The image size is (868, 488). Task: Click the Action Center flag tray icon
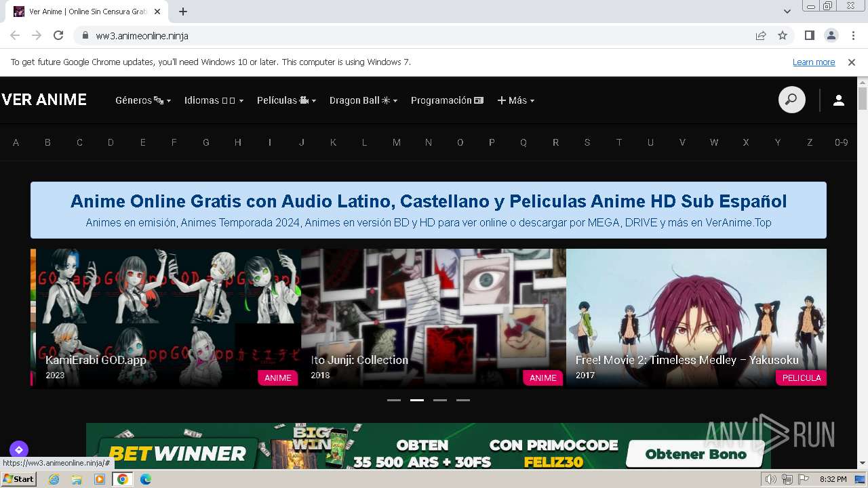click(x=804, y=479)
